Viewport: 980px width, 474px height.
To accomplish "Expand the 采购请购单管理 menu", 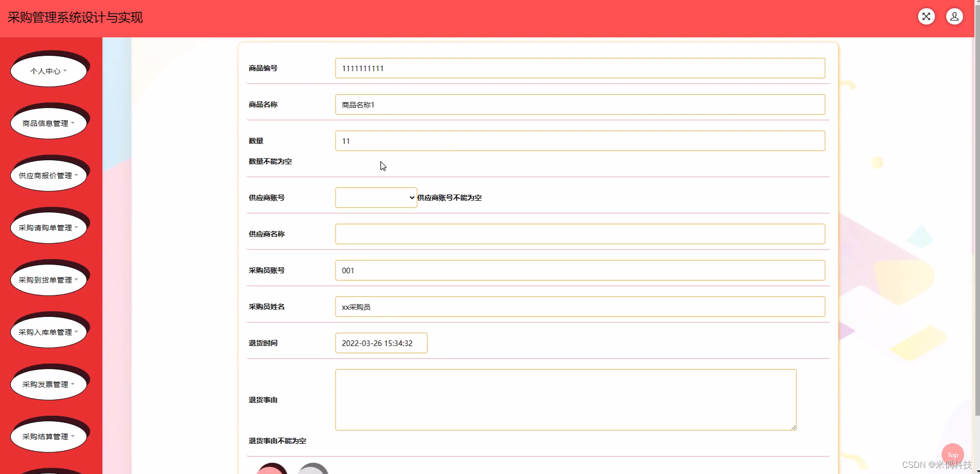I will (x=49, y=228).
